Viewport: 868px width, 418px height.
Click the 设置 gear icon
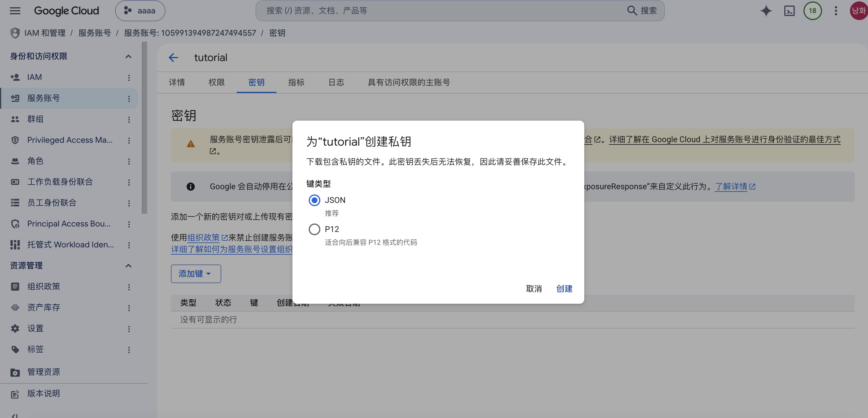[x=15, y=328]
